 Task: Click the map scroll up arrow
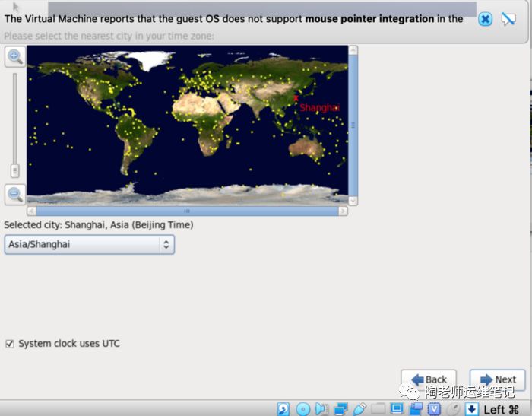(x=353, y=50)
